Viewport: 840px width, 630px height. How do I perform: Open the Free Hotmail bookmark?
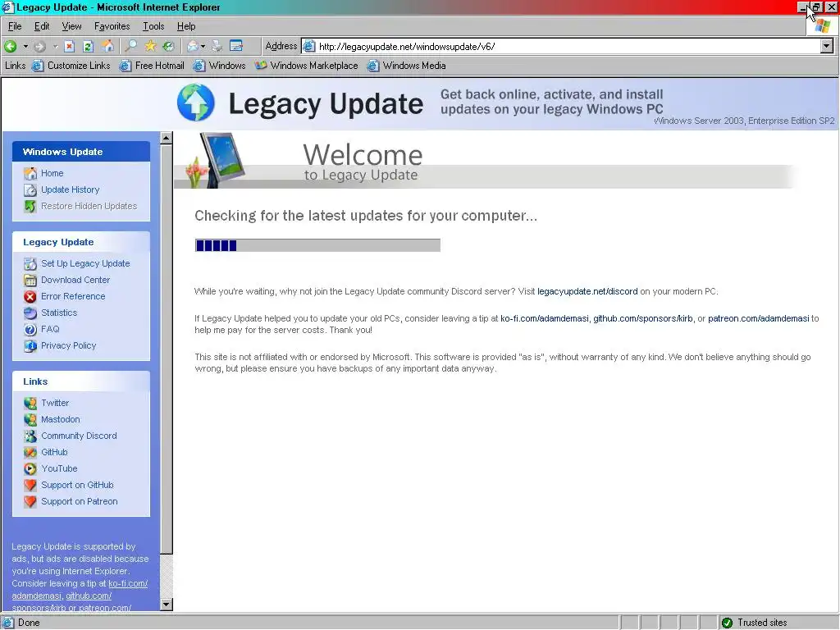152,66
